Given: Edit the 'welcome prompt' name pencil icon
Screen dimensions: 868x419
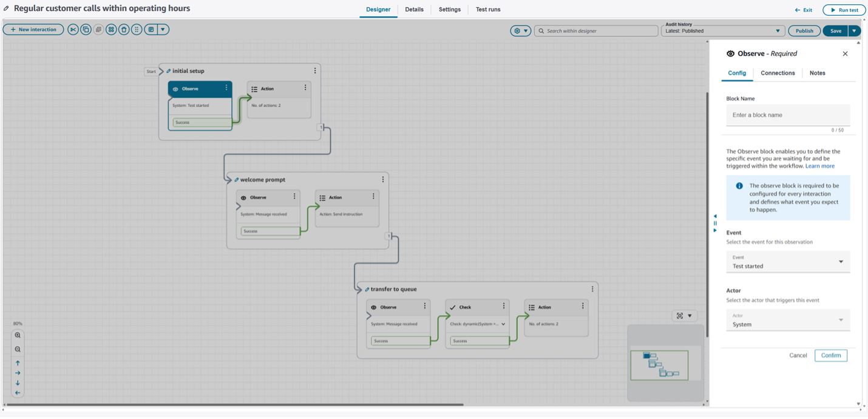Looking at the screenshot, I should (237, 180).
